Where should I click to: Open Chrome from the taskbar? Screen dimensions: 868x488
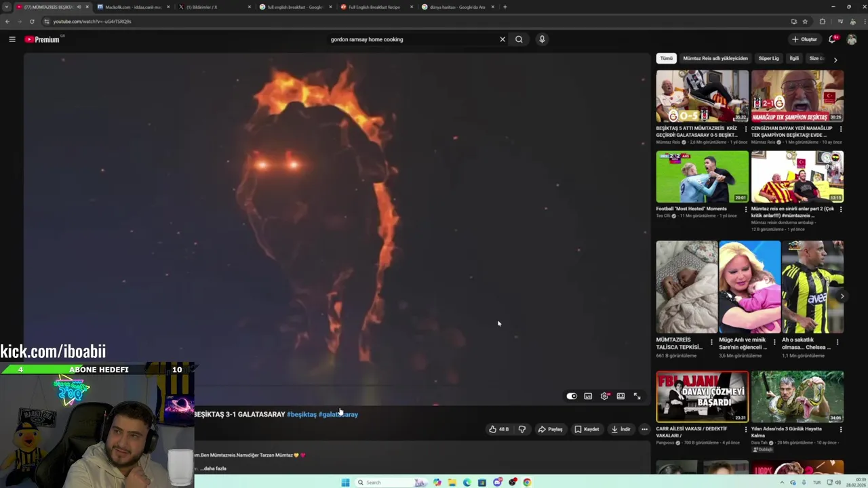[x=527, y=483]
